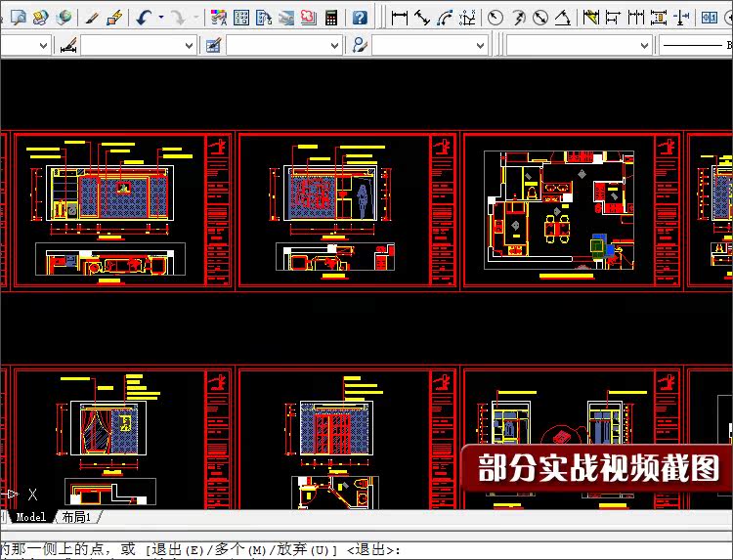
Task: Select the Match Properties brush tool
Action: (x=92, y=18)
